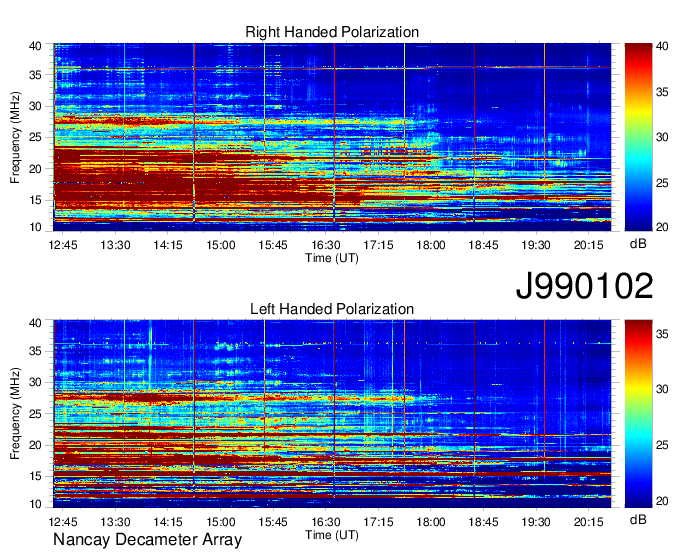The height and width of the screenshot is (552, 680).
Task: Click 15 MHz frequency tick, Left Handed plot
Action: pyautogui.click(x=36, y=476)
